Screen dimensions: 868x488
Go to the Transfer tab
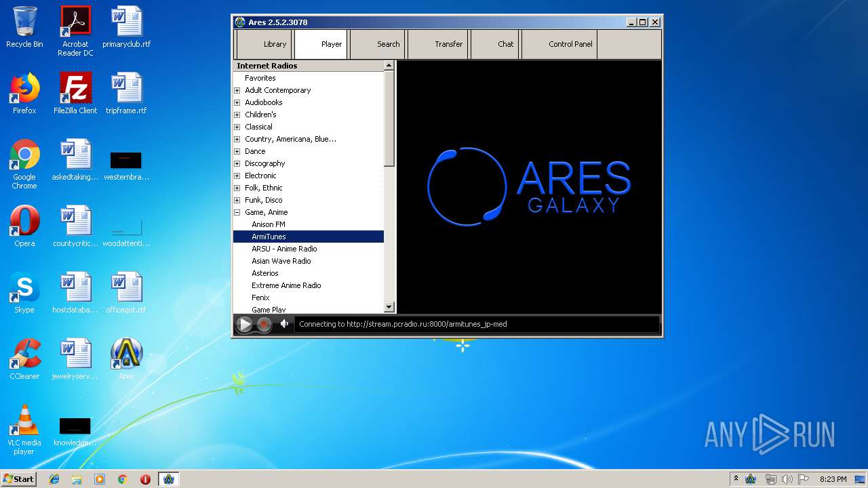pyautogui.click(x=437, y=44)
